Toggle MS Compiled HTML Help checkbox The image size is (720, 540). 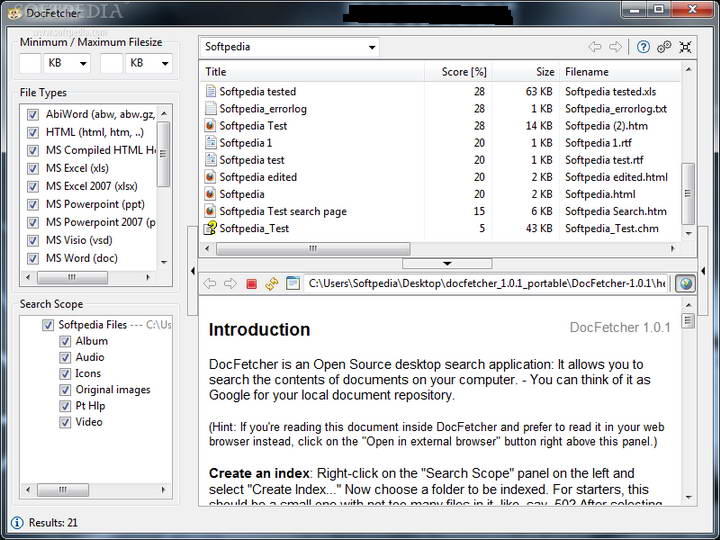33,151
